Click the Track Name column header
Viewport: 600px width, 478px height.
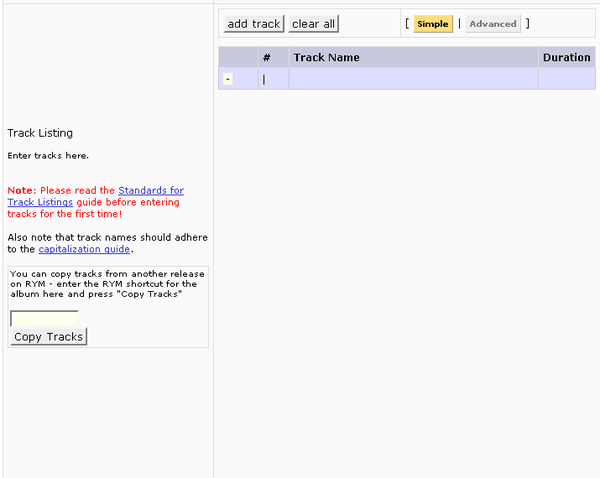pos(326,58)
